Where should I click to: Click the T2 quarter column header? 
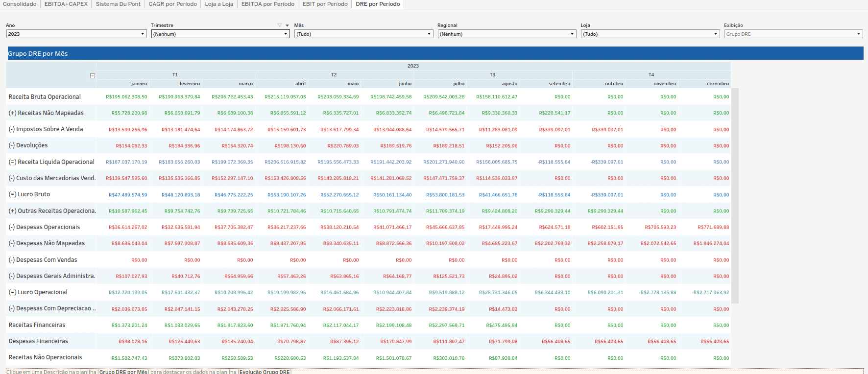[334, 75]
